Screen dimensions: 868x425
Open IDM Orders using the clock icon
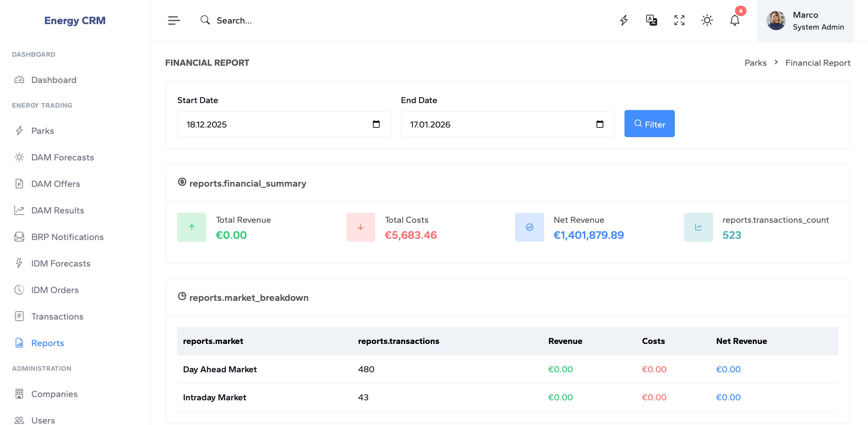pos(19,289)
